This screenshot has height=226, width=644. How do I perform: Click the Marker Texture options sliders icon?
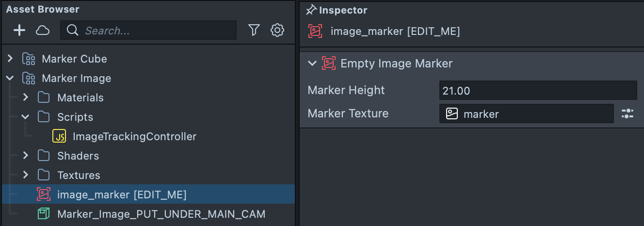[628, 114]
